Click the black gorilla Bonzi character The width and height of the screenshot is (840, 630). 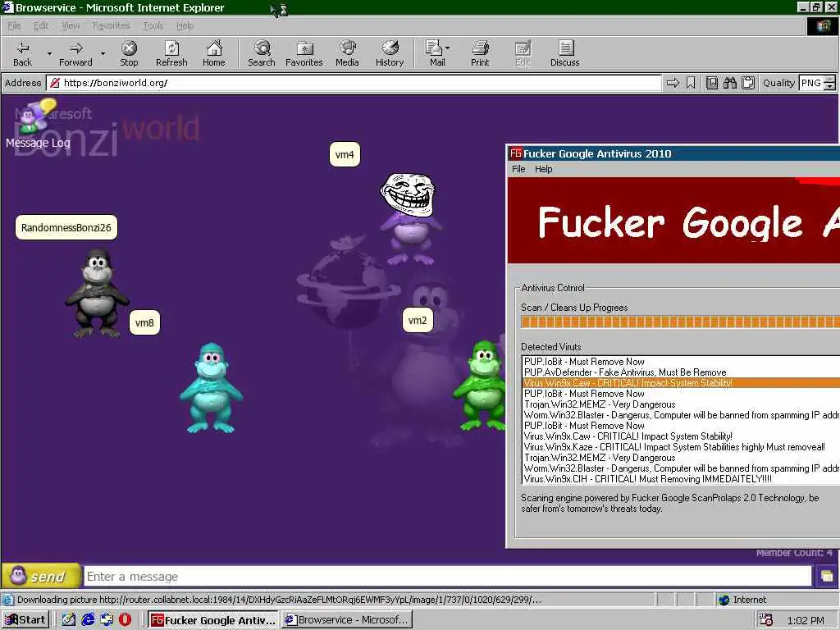(x=97, y=294)
